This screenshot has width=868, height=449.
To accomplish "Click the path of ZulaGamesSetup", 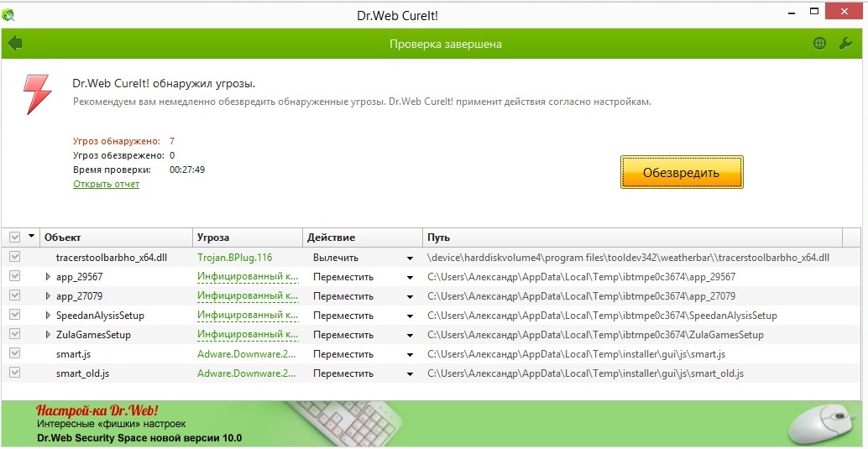I will click(x=596, y=335).
